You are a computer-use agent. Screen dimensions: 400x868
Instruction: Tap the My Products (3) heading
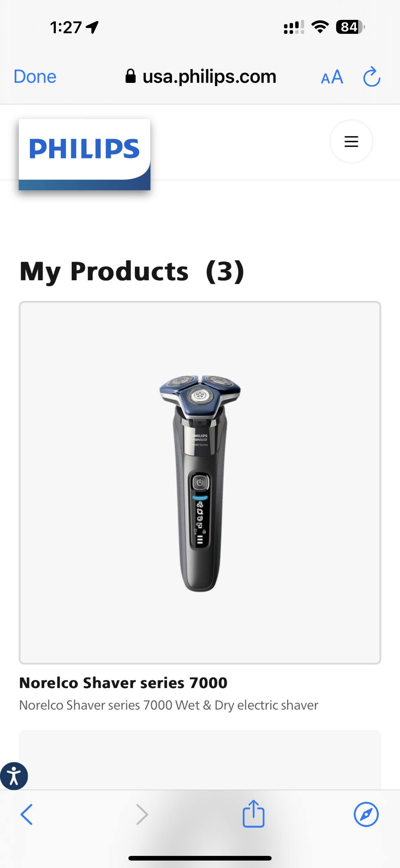pos(132,271)
